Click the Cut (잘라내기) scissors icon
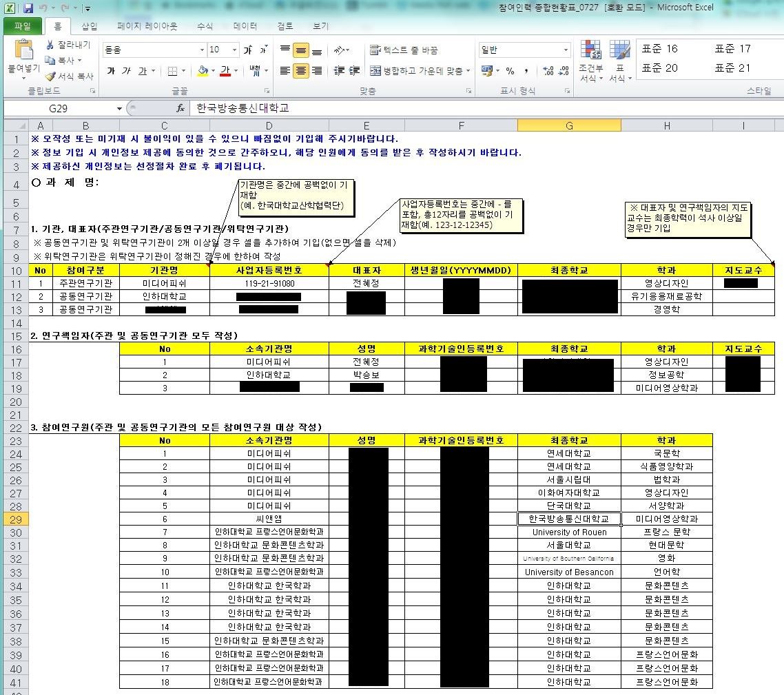 50,45
